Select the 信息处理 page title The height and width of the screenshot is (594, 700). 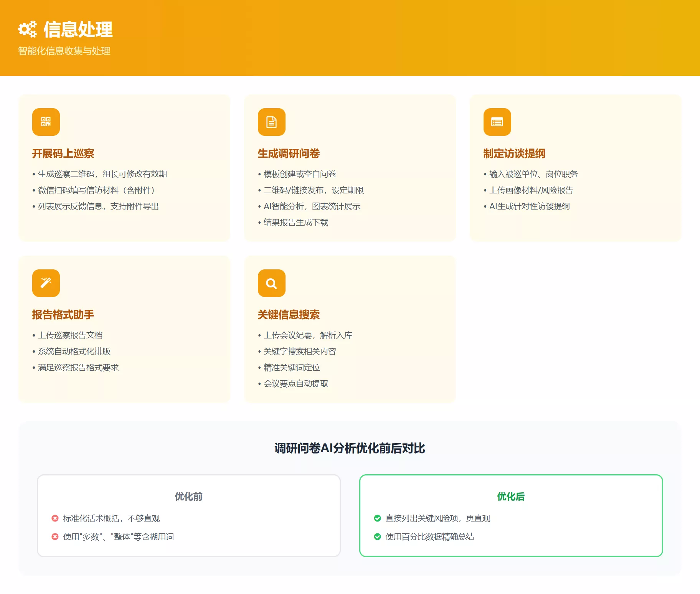tap(78, 29)
